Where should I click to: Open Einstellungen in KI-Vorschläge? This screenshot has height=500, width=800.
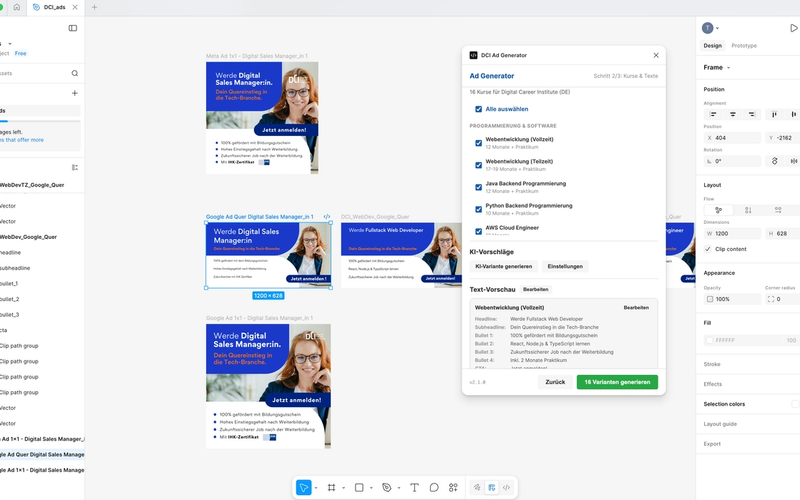point(565,266)
